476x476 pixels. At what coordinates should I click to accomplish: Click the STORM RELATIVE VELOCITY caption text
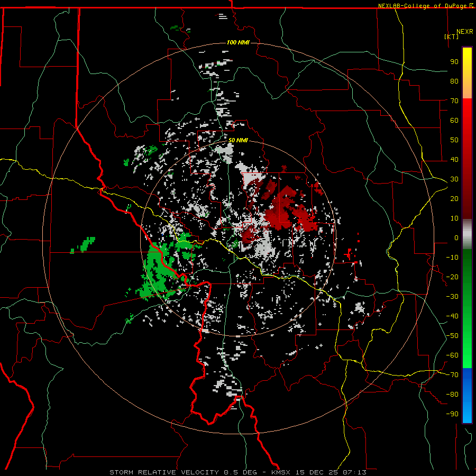click(x=164, y=472)
